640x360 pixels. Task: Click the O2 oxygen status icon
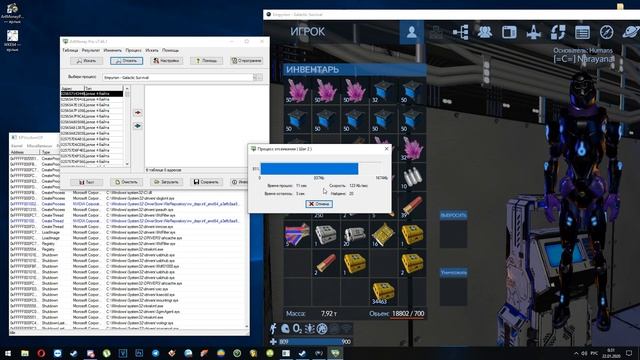[x=298, y=328]
